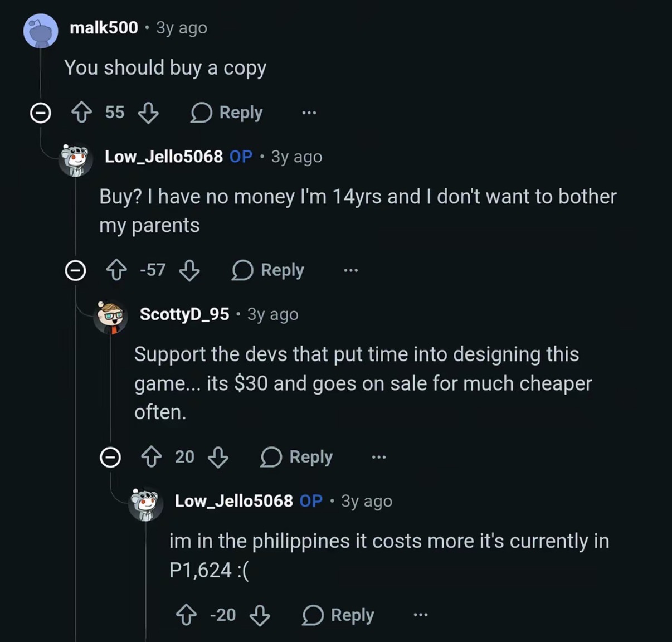Screen dimensions: 672x642
Task: Collapse ScottyD_95's reply thread
Action: pyautogui.click(x=110, y=457)
